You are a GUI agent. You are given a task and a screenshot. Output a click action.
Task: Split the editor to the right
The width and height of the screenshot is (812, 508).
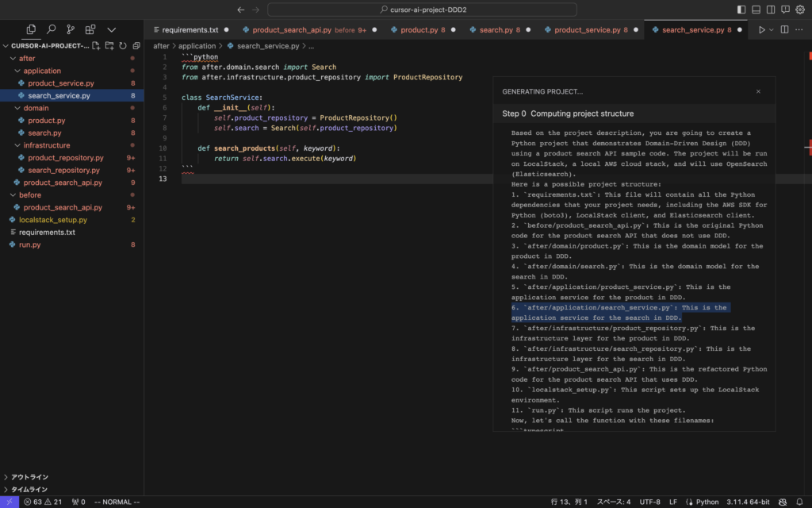pyautogui.click(x=784, y=30)
